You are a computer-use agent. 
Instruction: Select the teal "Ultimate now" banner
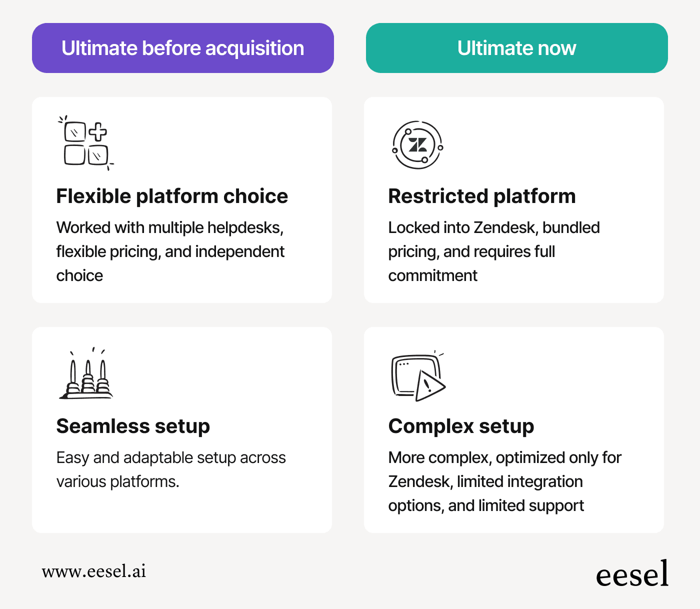coord(517,48)
